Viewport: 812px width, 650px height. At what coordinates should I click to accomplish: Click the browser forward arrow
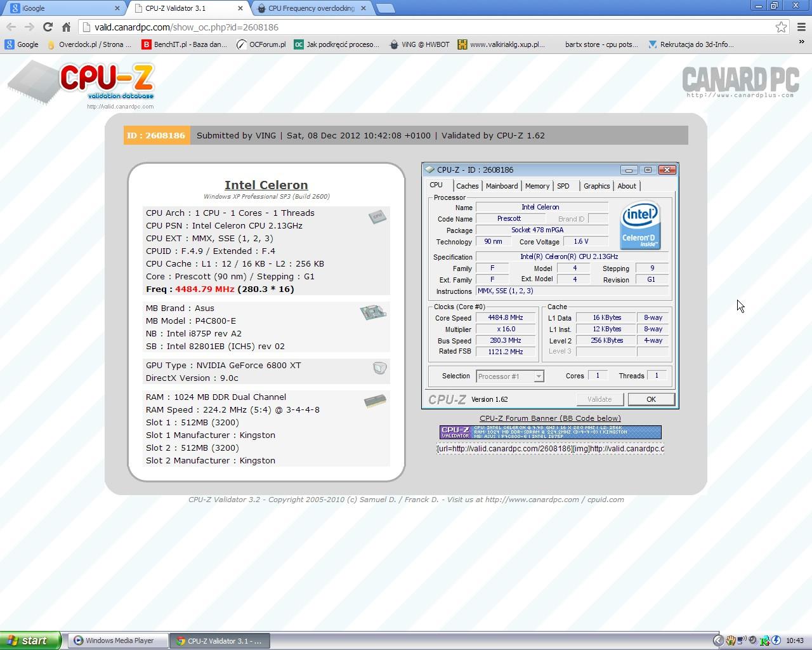[x=29, y=27]
